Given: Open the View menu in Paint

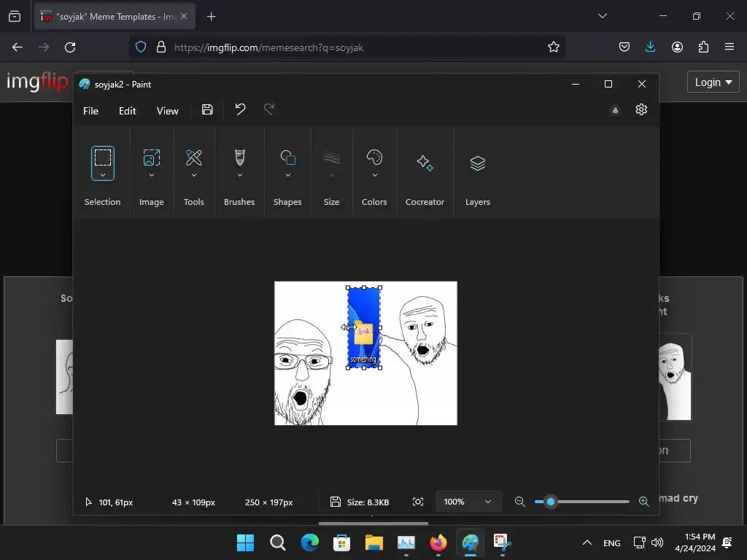Looking at the screenshot, I should click(x=168, y=111).
